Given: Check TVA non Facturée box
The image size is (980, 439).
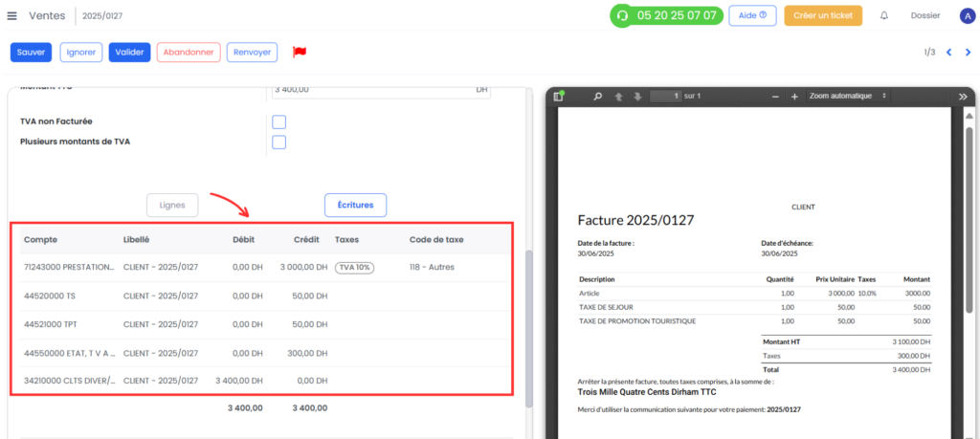Looking at the screenshot, I should tap(279, 121).
